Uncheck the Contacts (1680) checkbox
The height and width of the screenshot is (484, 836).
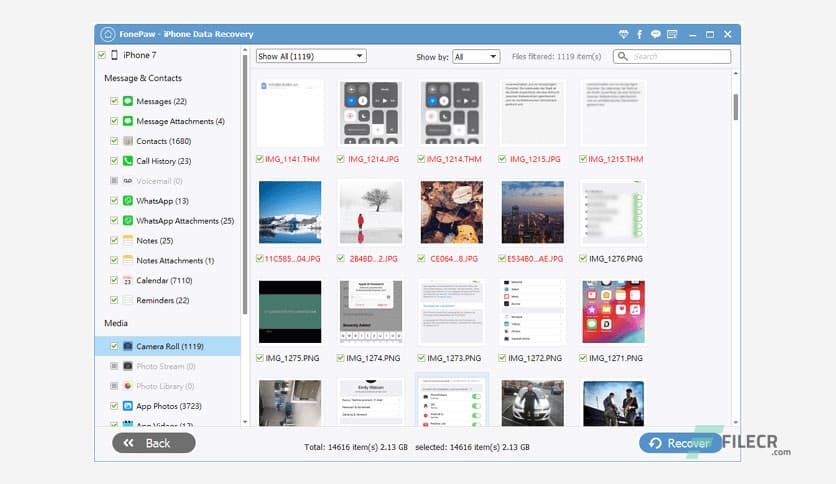coord(114,141)
